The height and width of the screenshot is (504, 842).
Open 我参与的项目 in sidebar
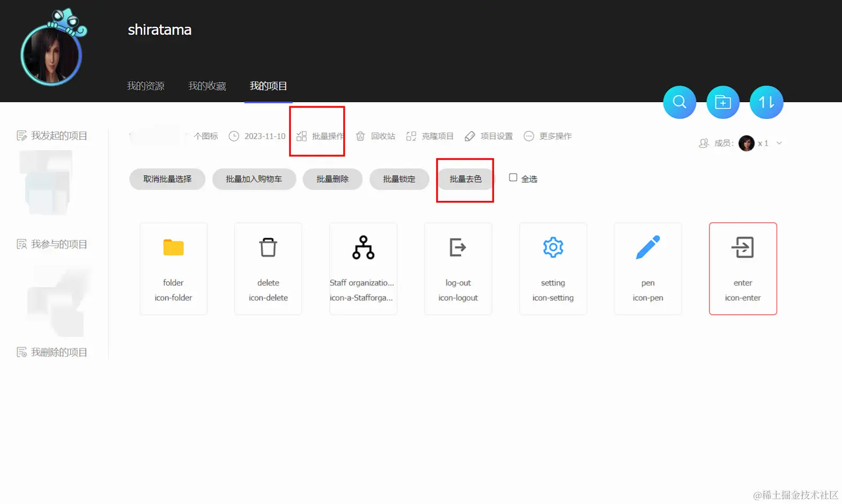click(52, 244)
